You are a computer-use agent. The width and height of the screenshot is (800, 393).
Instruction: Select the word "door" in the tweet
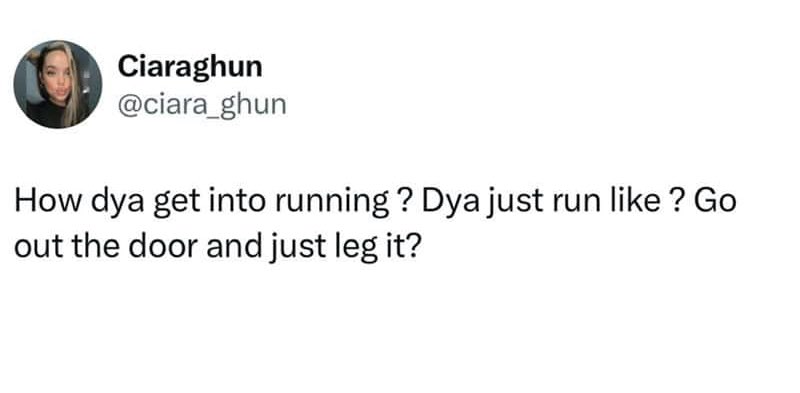click(x=162, y=246)
